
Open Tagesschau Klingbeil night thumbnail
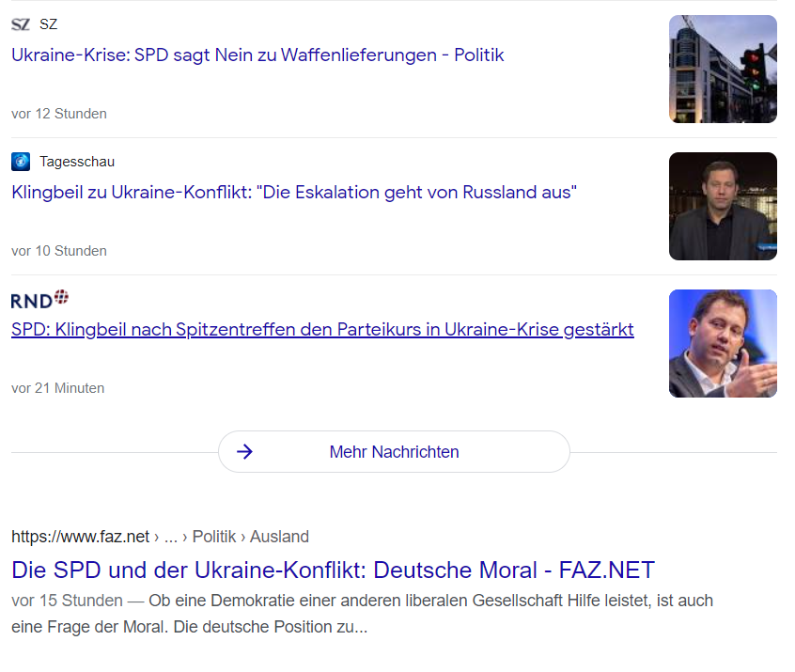pos(723,207)
